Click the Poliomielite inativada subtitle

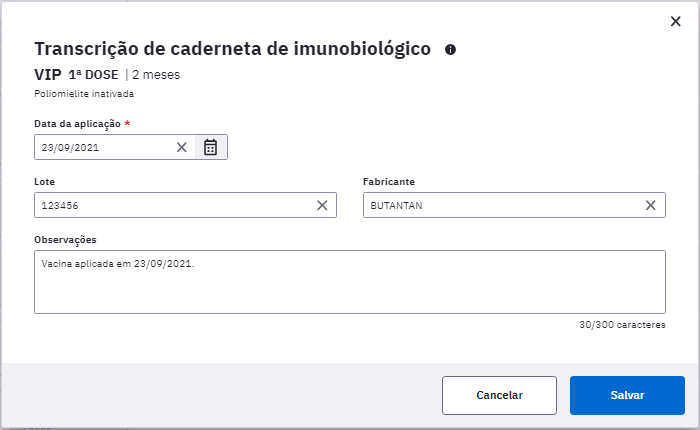84,94
